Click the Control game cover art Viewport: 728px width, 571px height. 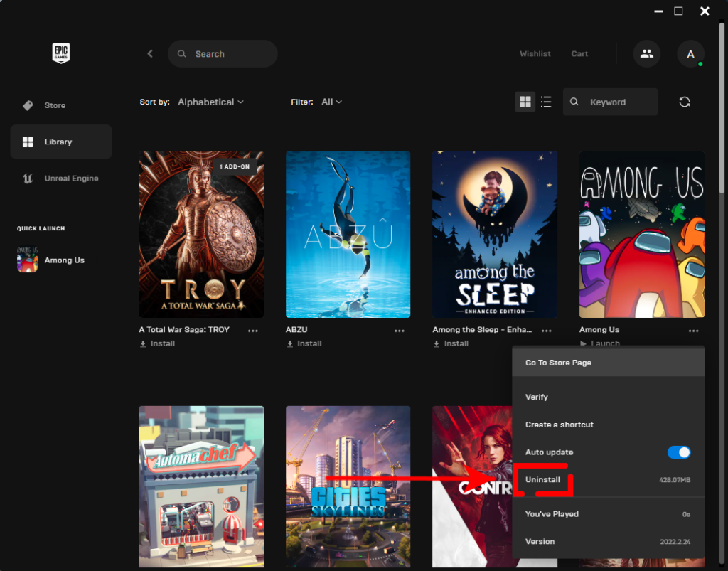pyautogui.click(x=472, y=486)
